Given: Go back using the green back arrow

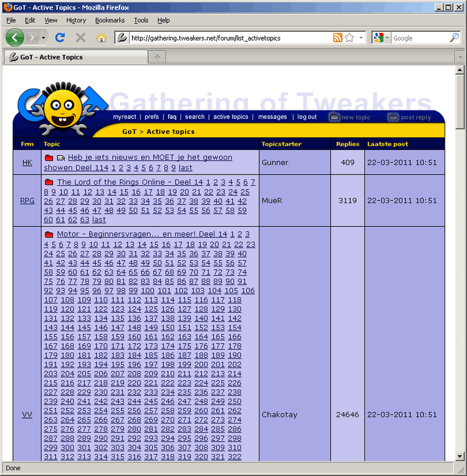Looking at the screenshot, I should coord(15,38).
